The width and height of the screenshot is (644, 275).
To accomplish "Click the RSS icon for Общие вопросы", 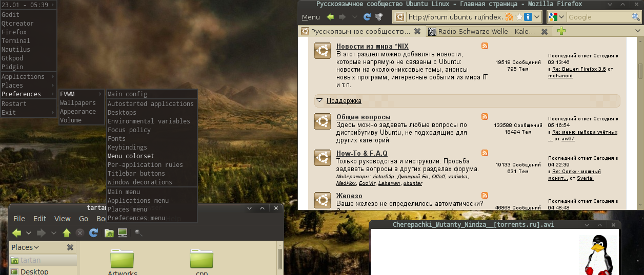I will click(x=485, y=117).
